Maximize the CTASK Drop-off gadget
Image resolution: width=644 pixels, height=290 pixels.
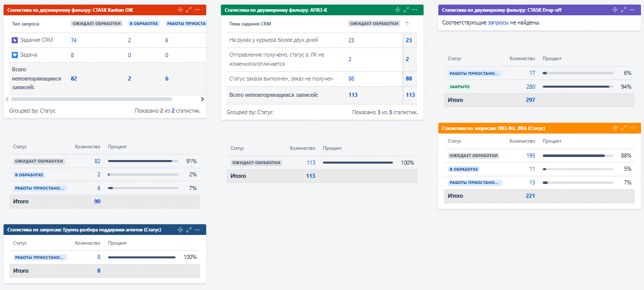624,10
